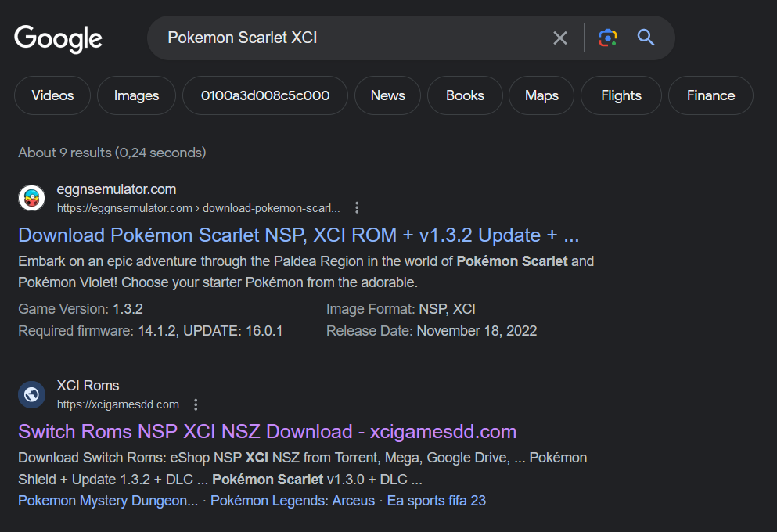Open the eggnsemulator.com site favicon
This screenshot has height=532, width=777.
tap(32, 198)
